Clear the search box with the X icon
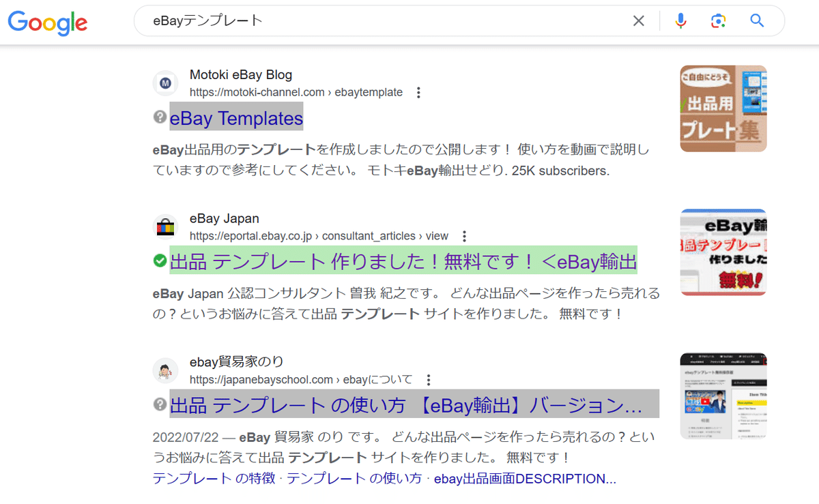This screenshot has height=504, width=819. pyautogui.click(x=639, y=21)
